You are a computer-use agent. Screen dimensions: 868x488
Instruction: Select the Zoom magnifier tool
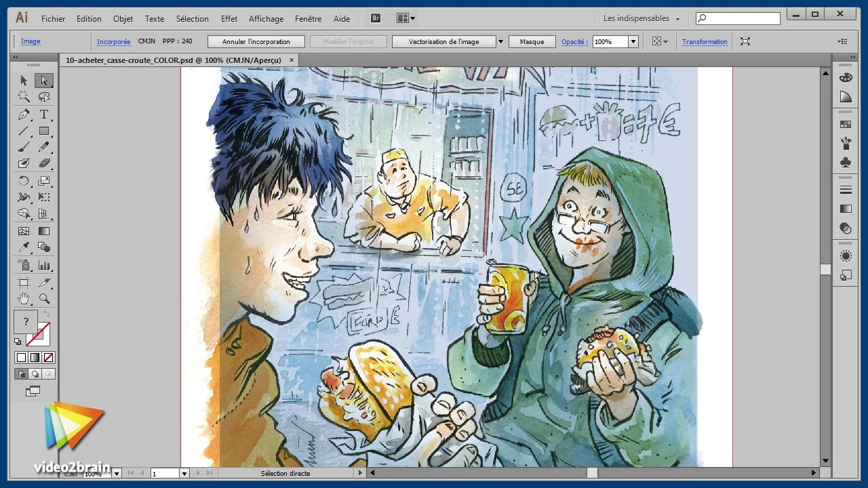click(44, 298)
